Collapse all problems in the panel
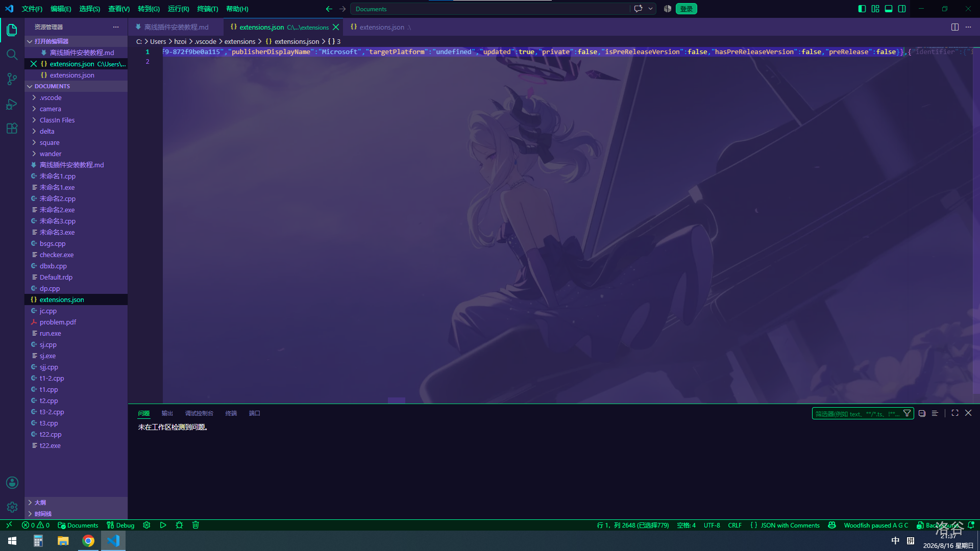 tap(922, 413)
